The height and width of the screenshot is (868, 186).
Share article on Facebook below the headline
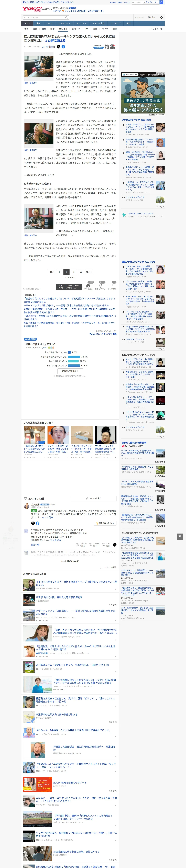(x=63, y=47)
